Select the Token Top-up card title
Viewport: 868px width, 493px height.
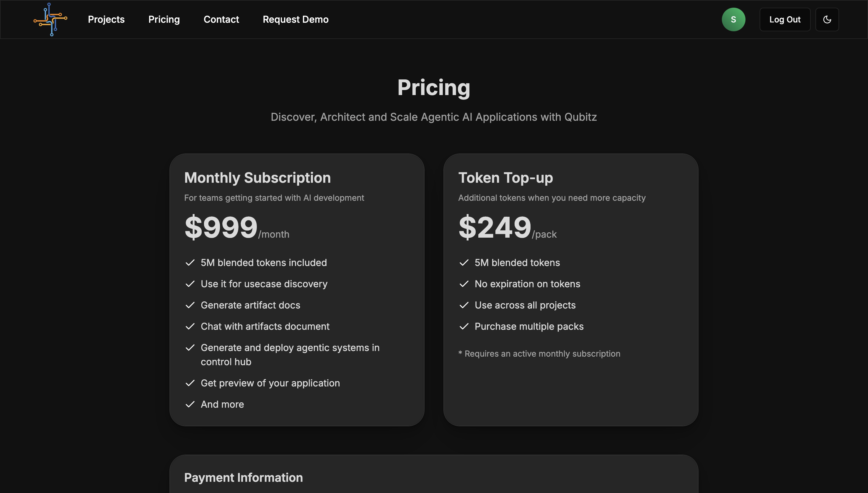click(x=505, y=178)
